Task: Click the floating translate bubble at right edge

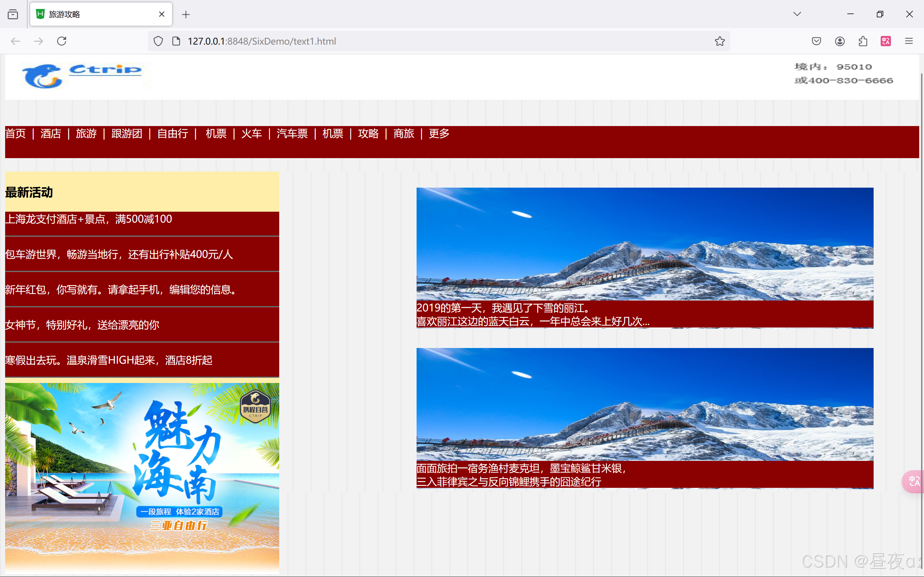Action: (913, 481)
